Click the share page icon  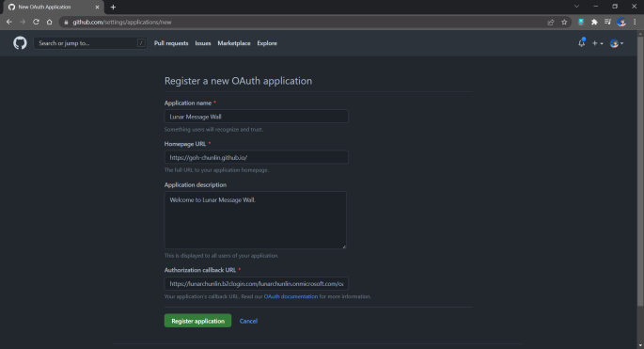click(x=551, y=23)
